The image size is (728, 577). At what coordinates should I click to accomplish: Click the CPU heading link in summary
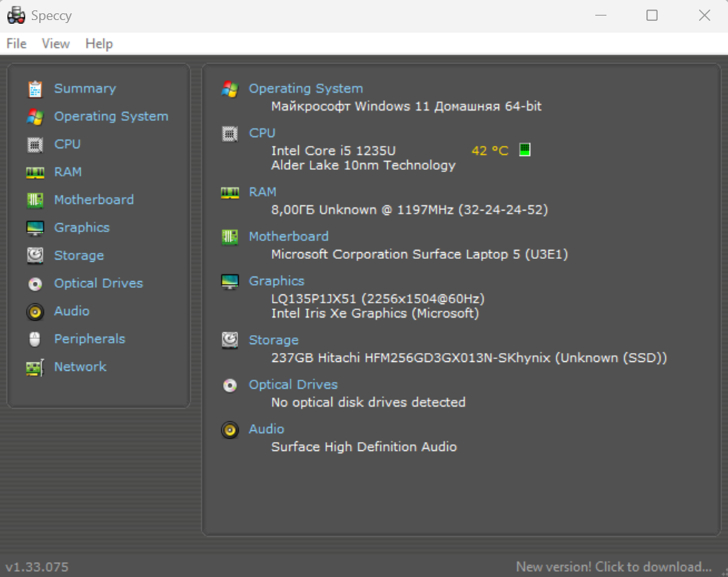click(x=262, y=133)
